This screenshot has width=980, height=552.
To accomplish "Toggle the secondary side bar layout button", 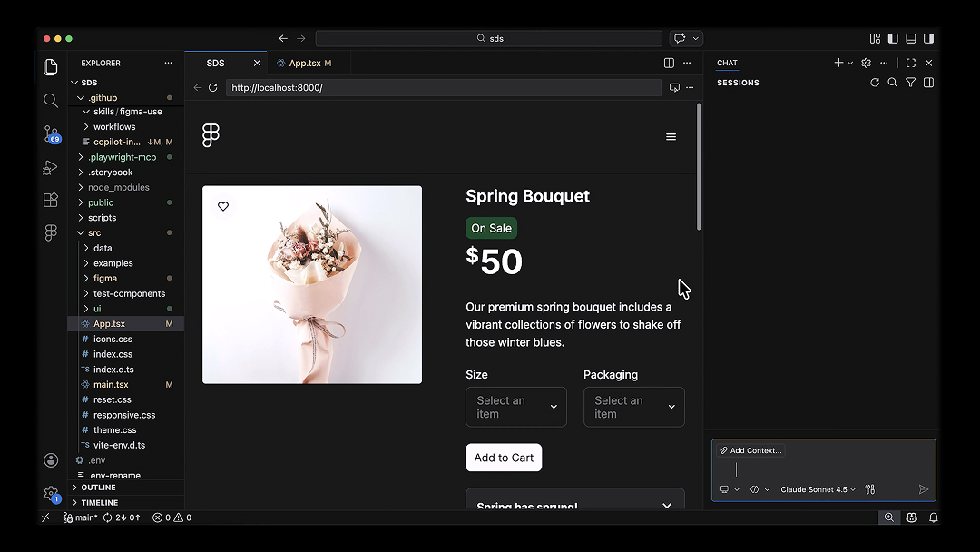I will [x=928, y=39].
